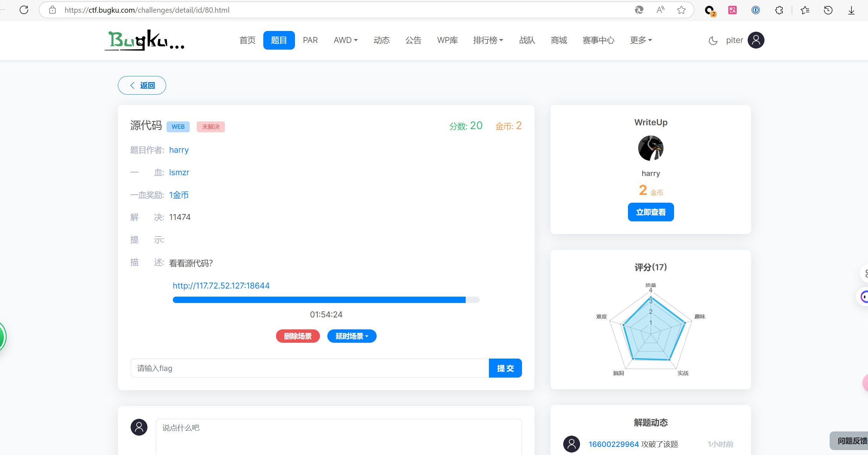The width and height of the screenshot is (868, 455).
Task: Add page to favorites with star icon
Action: click(681, 10)
